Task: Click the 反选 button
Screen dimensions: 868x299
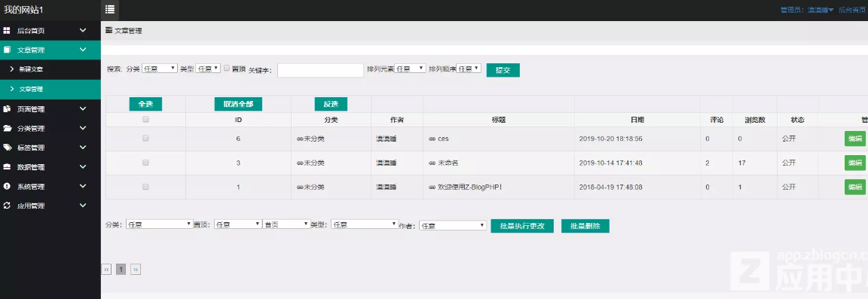Action: (x=331, y=104)
